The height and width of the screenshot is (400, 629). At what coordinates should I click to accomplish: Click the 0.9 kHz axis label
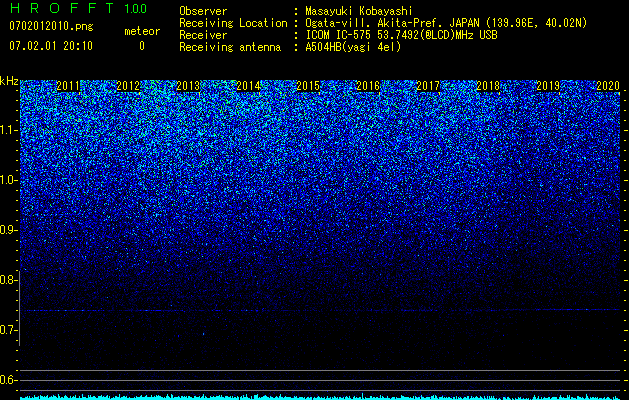tap(9, 230)
